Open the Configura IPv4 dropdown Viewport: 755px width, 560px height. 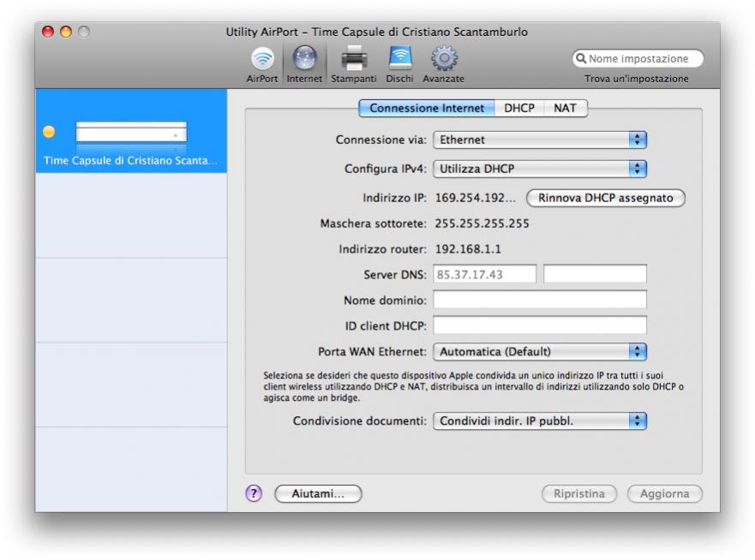pyautogui.click(x=540, y=169)
